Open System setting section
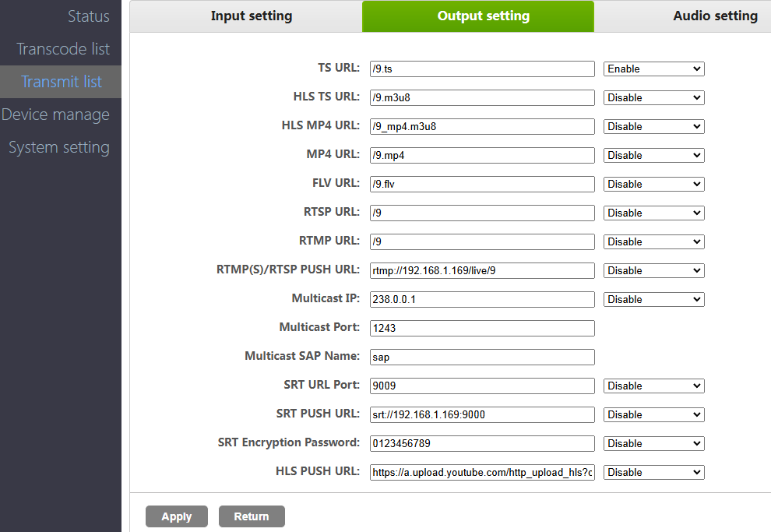The height and width of the screenshot is (532, 771). click(x=59, y=147)
